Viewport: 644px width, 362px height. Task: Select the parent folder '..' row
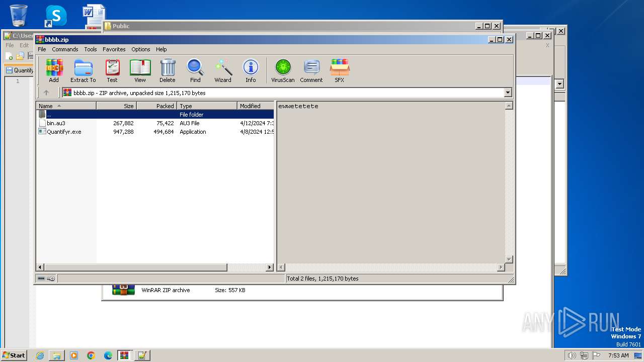[x=155, y=115]
